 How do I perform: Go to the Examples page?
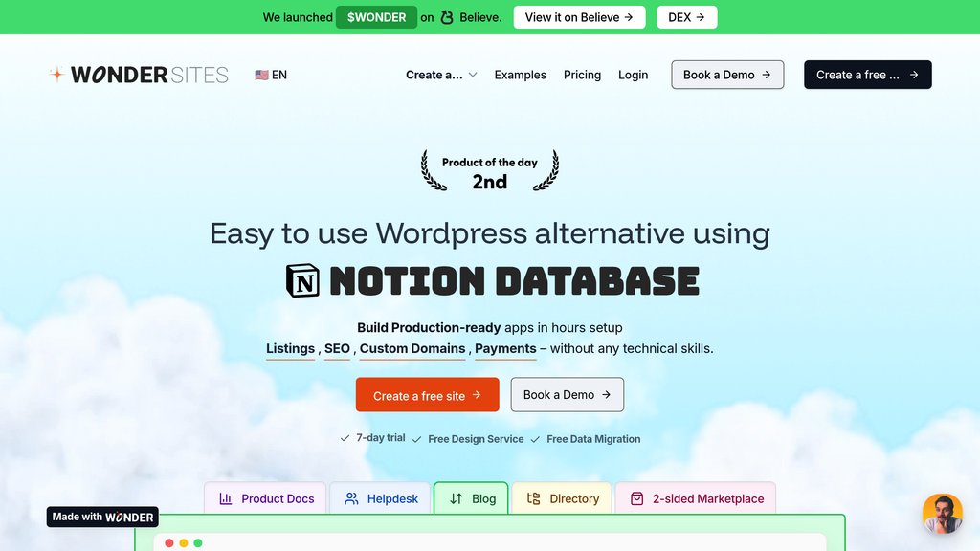(x=520, y=75)
